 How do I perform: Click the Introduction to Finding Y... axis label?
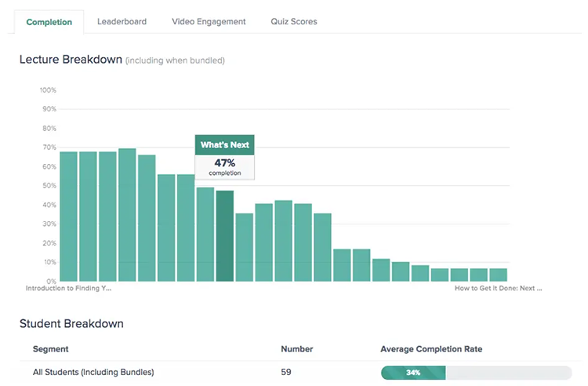[69, 288]
